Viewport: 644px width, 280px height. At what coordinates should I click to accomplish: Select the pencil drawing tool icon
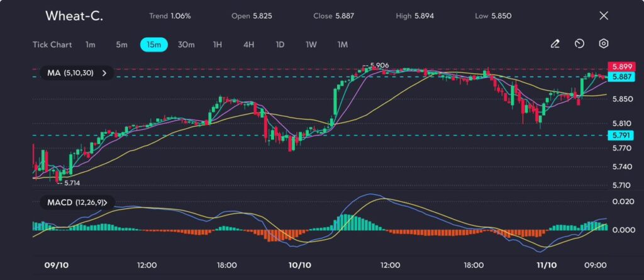pyautogui.click(x=555, y=44)
